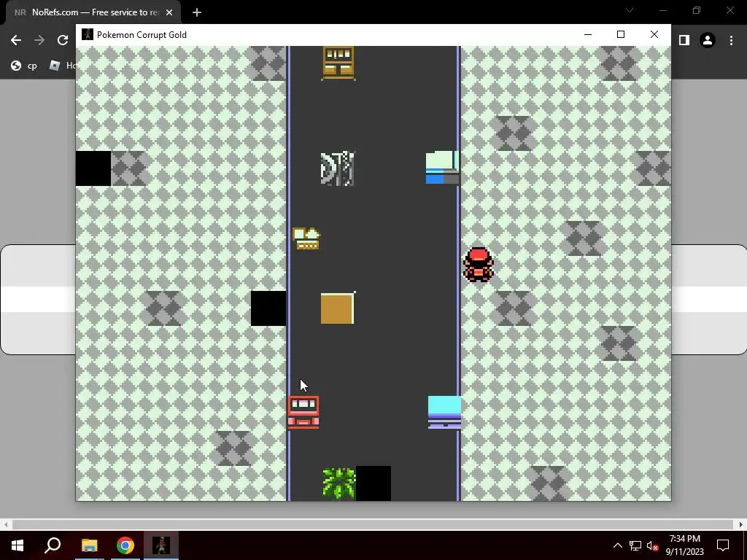This screenshot has height=560, width=747.
Task: Open Windows notification center
Action: tap(723, 545)
